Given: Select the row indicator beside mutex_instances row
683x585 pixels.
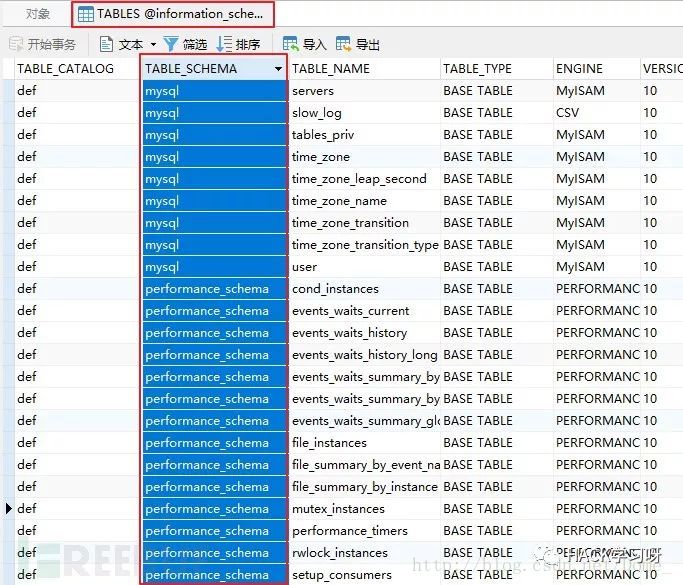Looking at the screenshot, I should (x=8, y=509).
